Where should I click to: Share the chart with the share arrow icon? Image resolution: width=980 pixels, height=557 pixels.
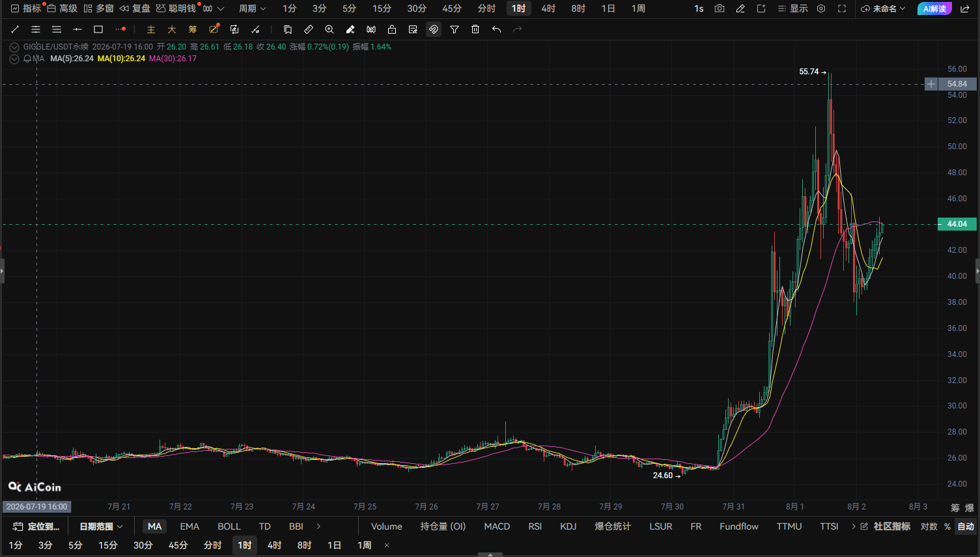click(965, 8)
